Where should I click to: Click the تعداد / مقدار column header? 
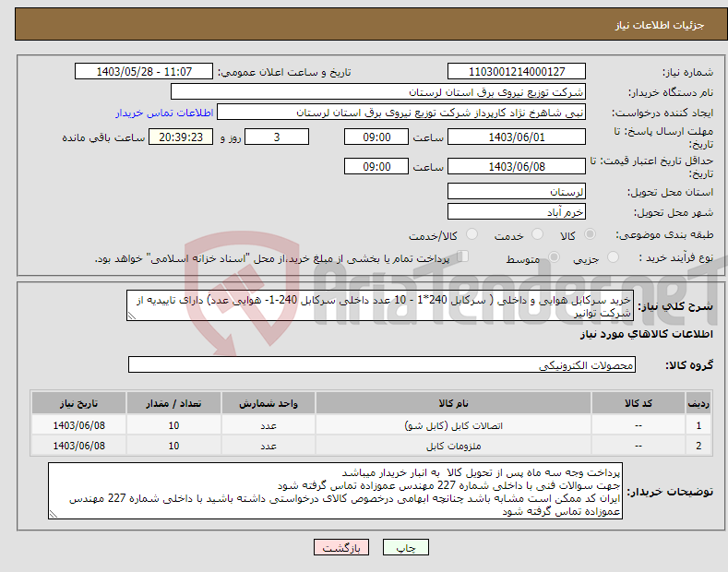pyautogui.click(x=173, y=403)
